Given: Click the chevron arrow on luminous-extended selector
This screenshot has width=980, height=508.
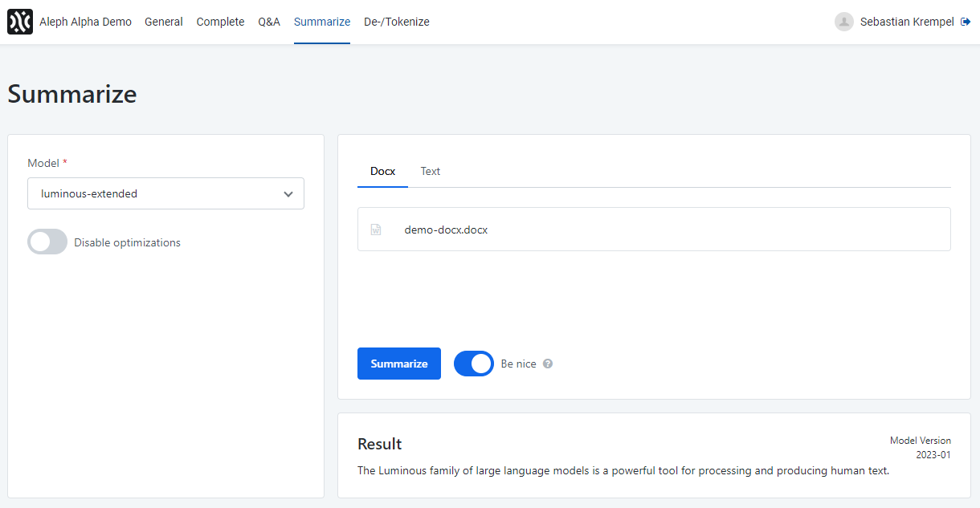Looking at the screenshot, I should 288,193.
